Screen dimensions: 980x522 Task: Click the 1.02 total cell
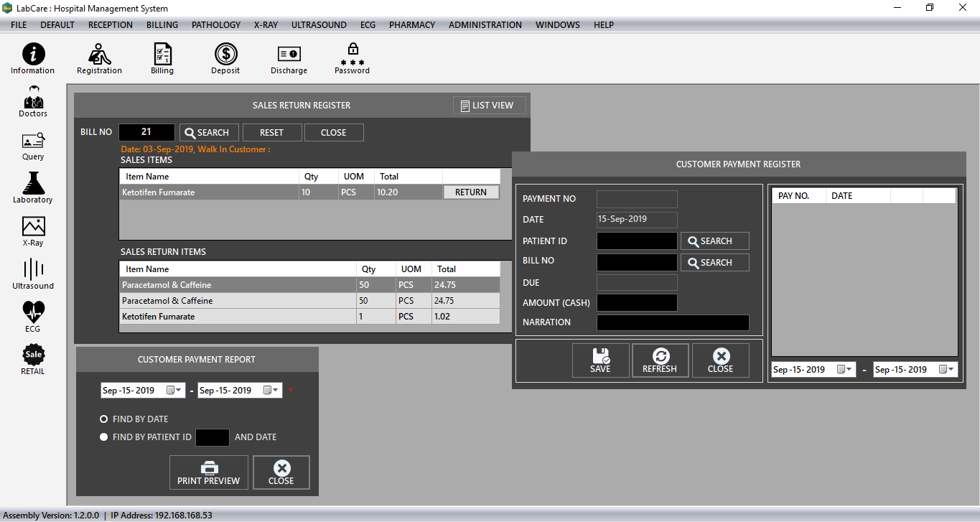[465, 317]
